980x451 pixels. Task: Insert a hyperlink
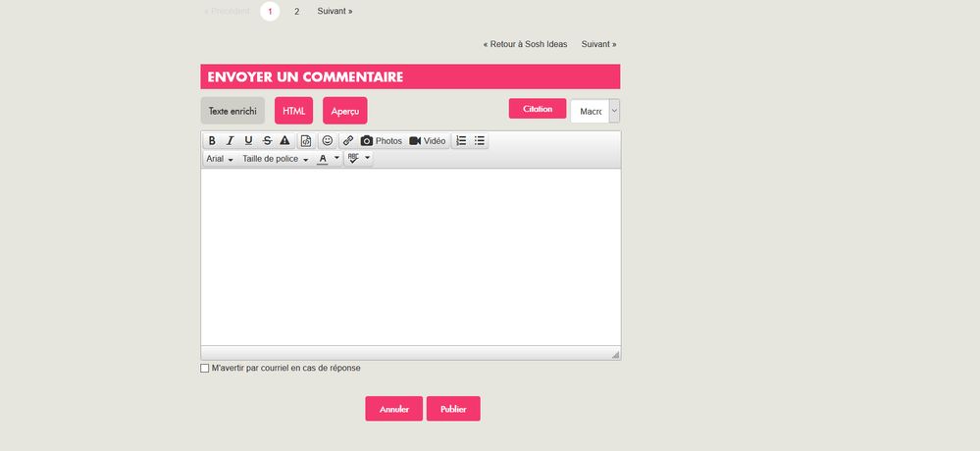point(348,141)
